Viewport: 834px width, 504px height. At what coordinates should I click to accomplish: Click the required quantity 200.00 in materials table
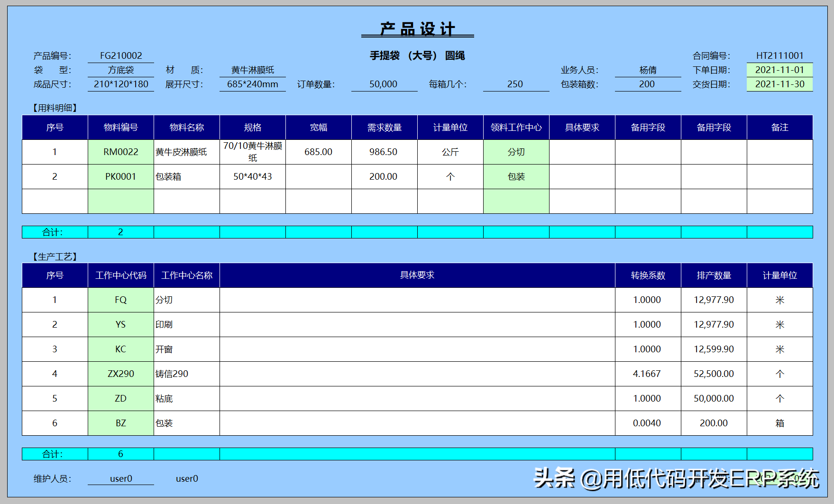384,177
